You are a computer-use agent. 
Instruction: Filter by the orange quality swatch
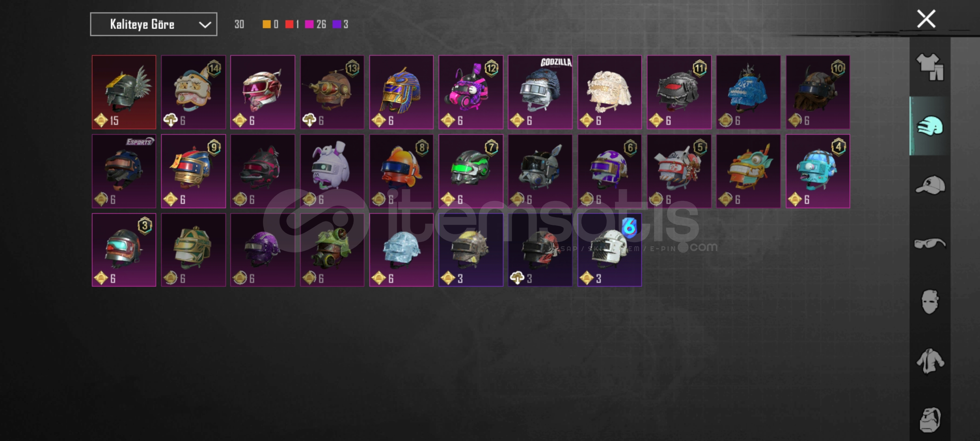(x=266, y=24)
